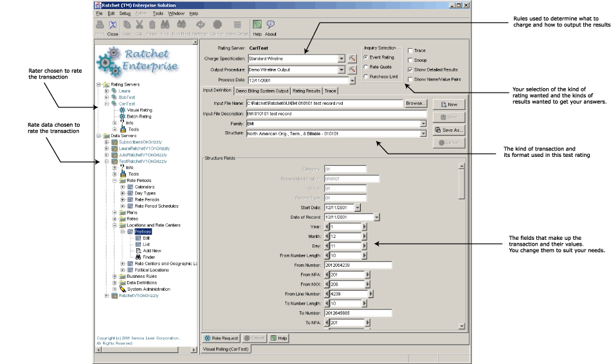This screenshot has height=364, width=611.
Task: Open the Output Procedure dropdown
Action: click(x=342, y=69)
